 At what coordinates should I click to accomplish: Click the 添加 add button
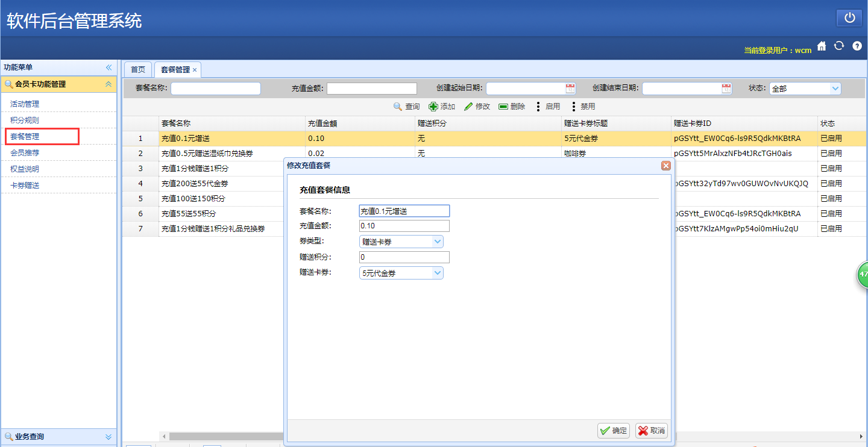tap(442, 107)
